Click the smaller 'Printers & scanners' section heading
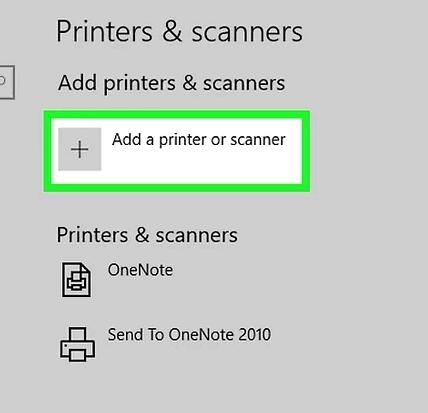 (147, 235)
